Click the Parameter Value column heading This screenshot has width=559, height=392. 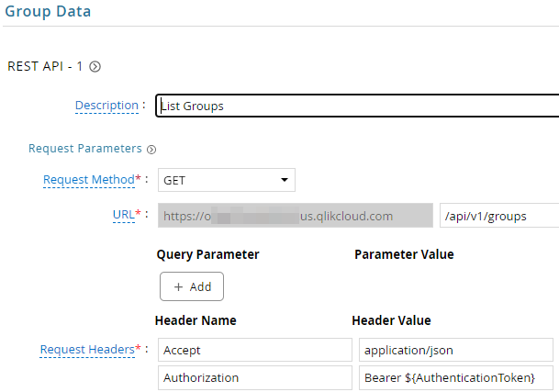coord(404,254)
